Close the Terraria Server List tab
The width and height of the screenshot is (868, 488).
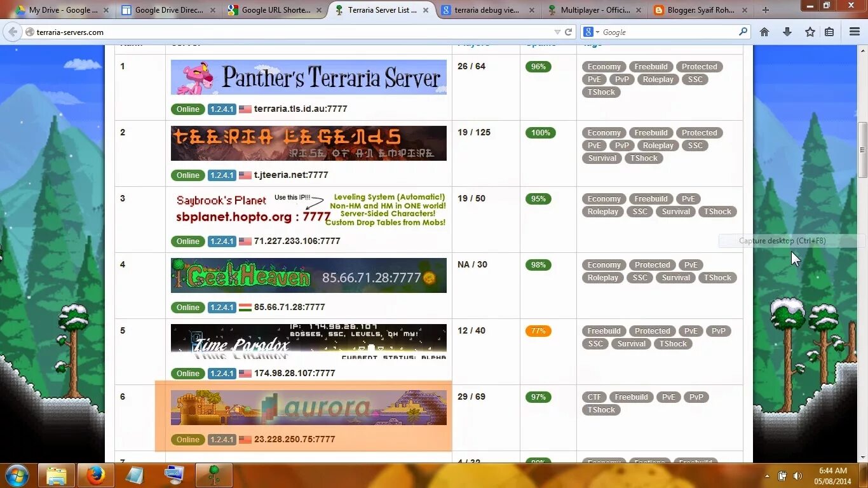click(426, 10)
